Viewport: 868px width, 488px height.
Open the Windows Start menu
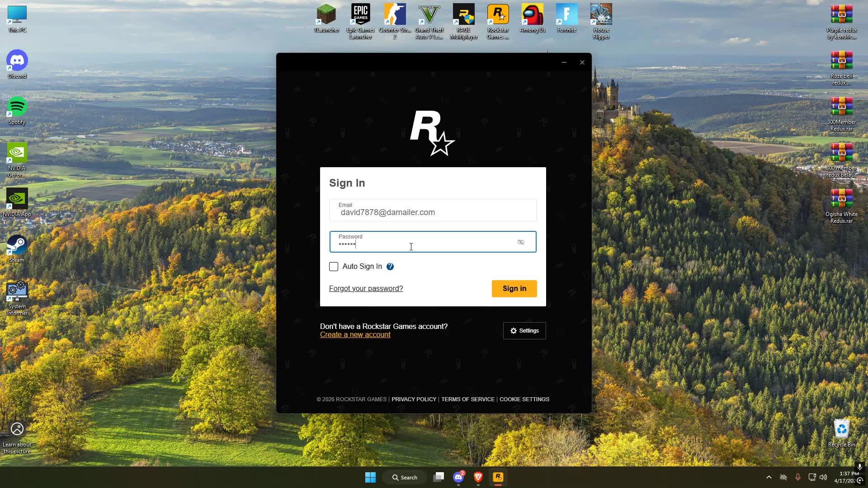(370, 477)
